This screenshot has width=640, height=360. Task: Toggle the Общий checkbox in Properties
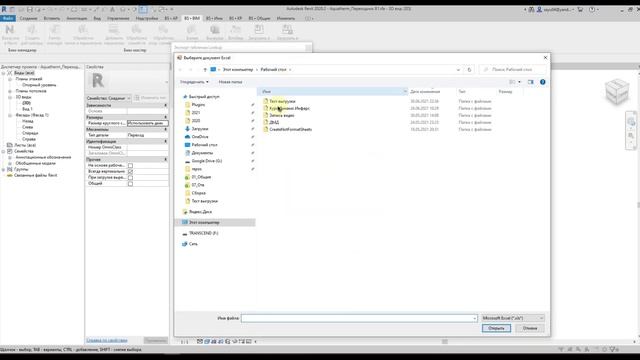point(130,184)
